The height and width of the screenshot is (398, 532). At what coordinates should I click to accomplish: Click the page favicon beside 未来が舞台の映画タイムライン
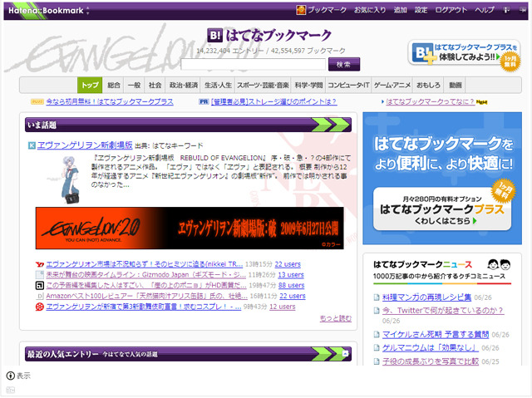40,275
